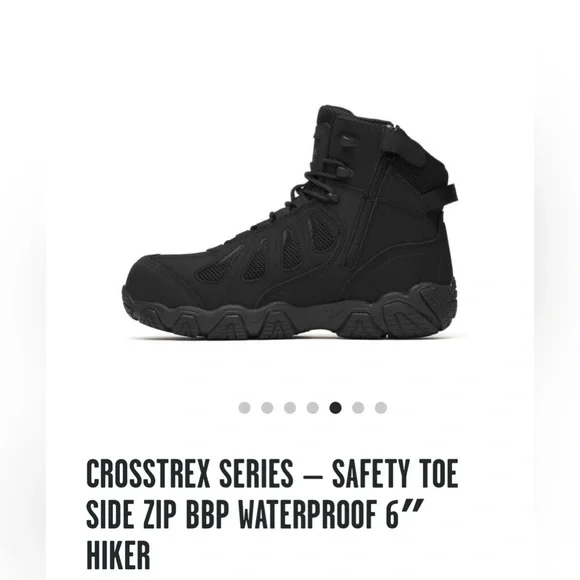Viewport: 580px width, 580px height.
Task: Click the active dark carousel dot
Action: pyautogui.click(x=335, y=408)
